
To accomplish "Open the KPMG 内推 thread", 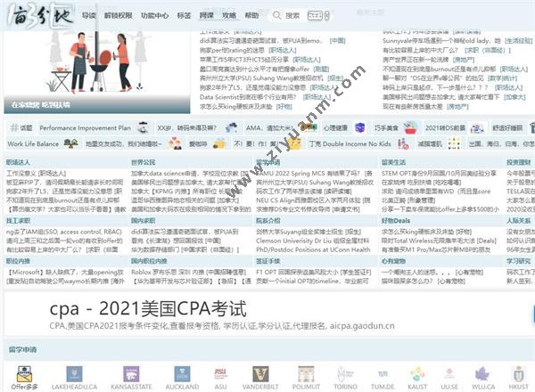I will 187,192.
